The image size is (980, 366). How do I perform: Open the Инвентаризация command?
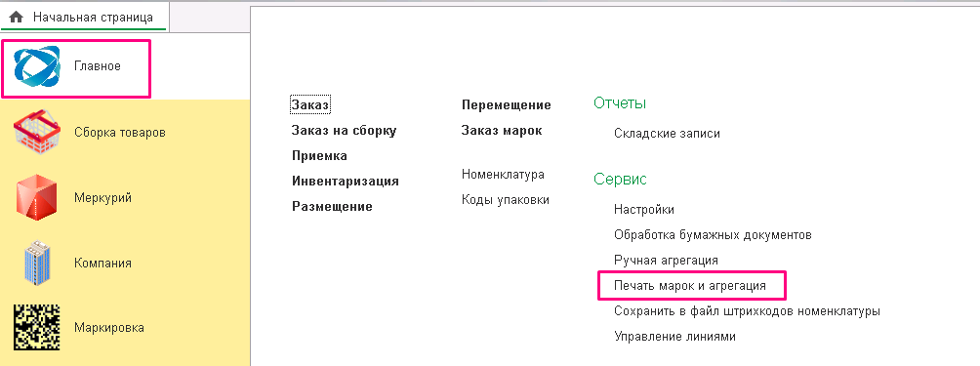point(346,182)
